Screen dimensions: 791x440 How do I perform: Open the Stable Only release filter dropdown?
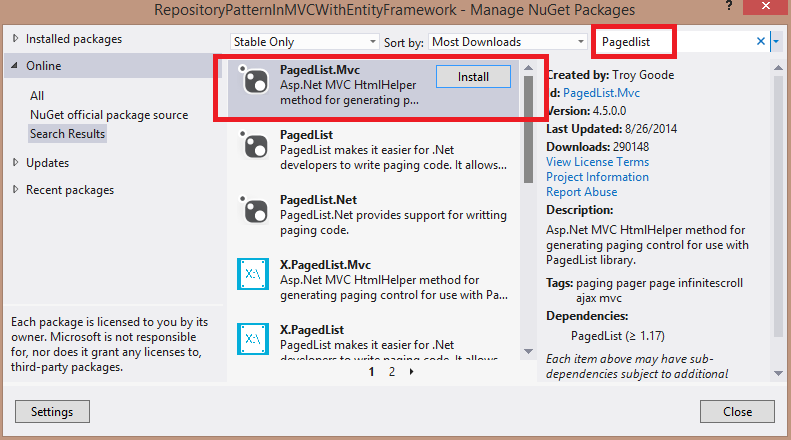[x=304, y=42]
